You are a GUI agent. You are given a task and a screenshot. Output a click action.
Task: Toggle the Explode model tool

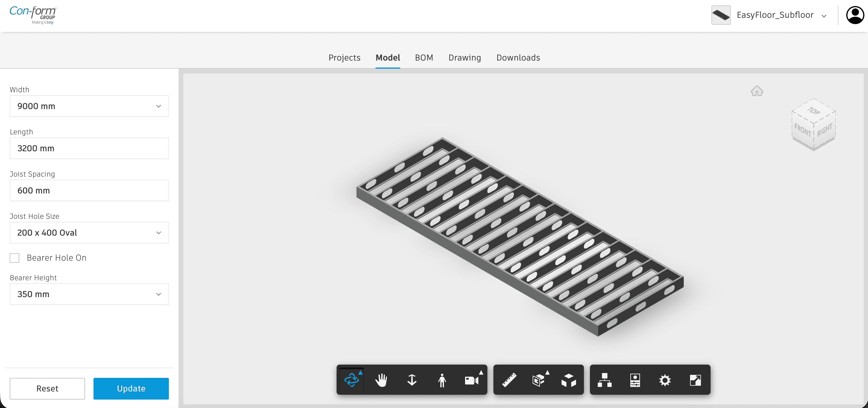coord(569,380)
